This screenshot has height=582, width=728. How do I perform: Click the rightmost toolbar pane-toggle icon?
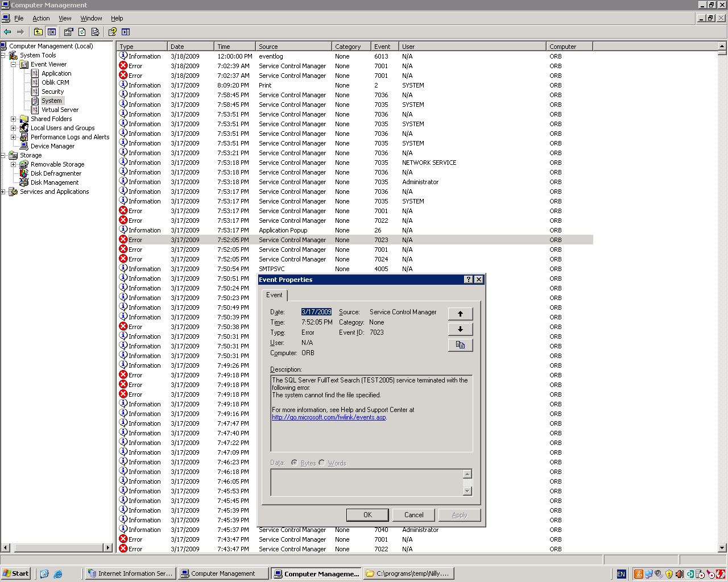click(x=126, y=32)
